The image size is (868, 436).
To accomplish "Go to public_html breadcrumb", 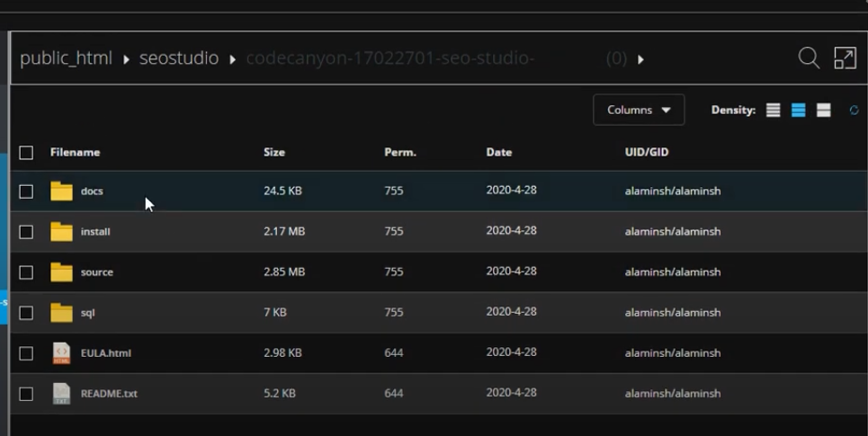I will (66, 58).
